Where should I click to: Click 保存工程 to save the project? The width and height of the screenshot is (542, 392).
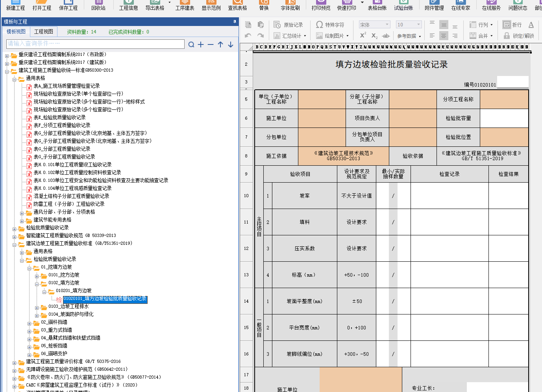(x=68, y=6)
